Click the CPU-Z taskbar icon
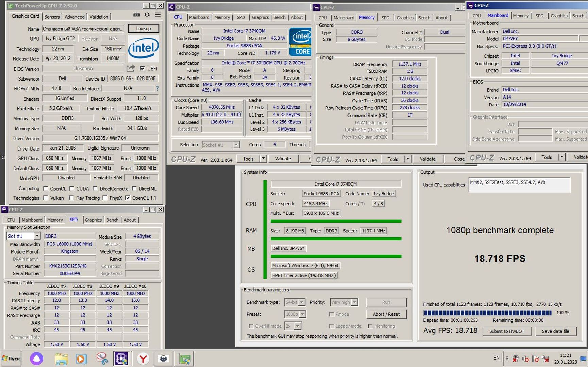The width and height of the screenshot is (588, 367). pyautogui.click(x=121, y=359)
